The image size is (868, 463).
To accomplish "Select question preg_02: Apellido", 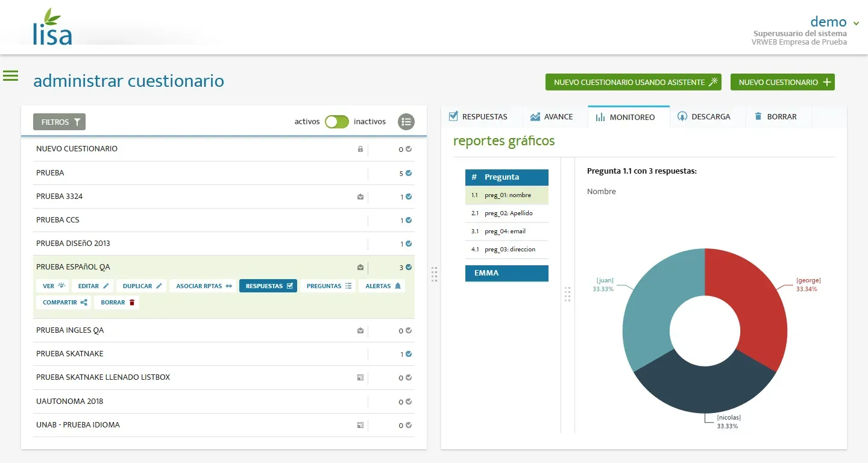I will (x=507, y=213).
